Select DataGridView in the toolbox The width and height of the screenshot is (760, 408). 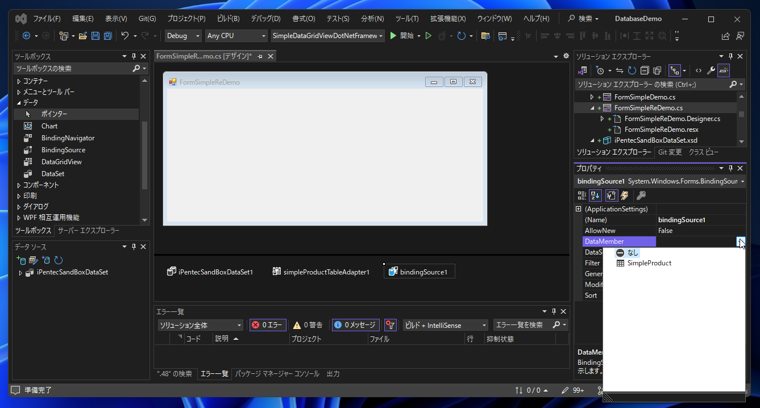[x=61, y=162]
